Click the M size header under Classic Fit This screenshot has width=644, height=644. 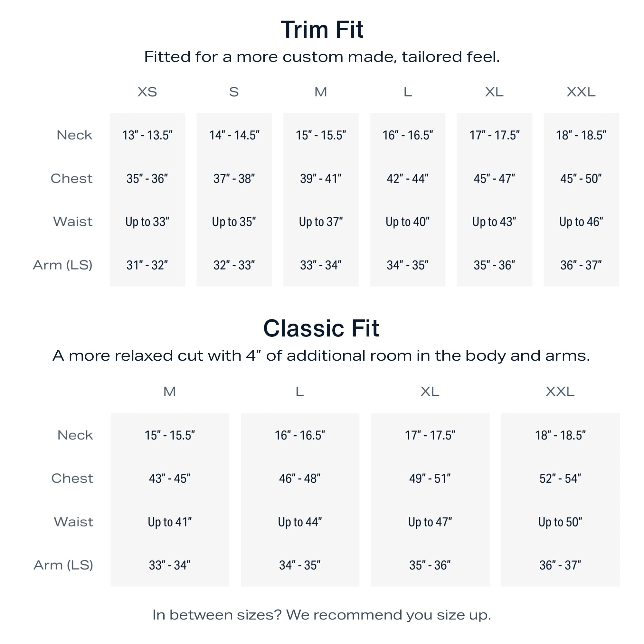click(x=169, y=392)
